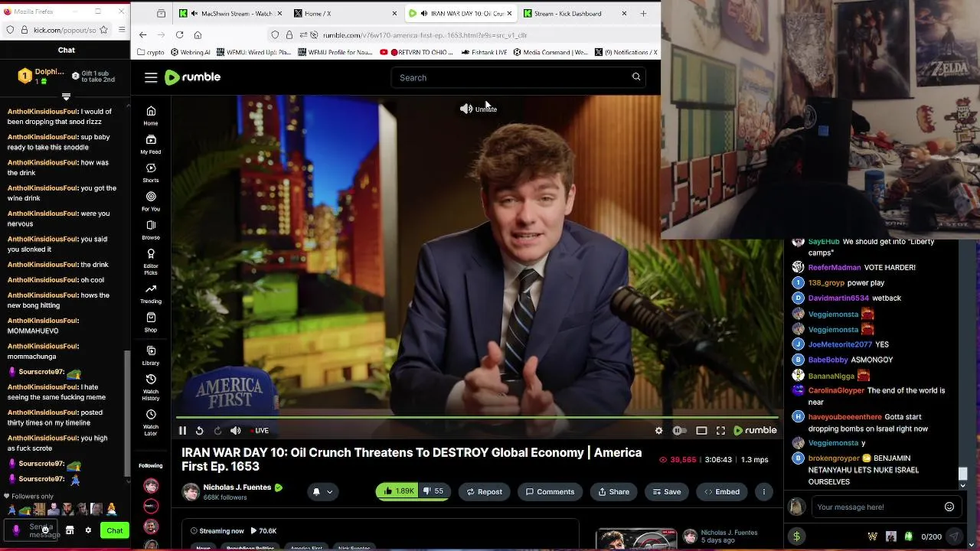Click the browser home button
This screenshot has width=980, height=551.
[198, 35]
